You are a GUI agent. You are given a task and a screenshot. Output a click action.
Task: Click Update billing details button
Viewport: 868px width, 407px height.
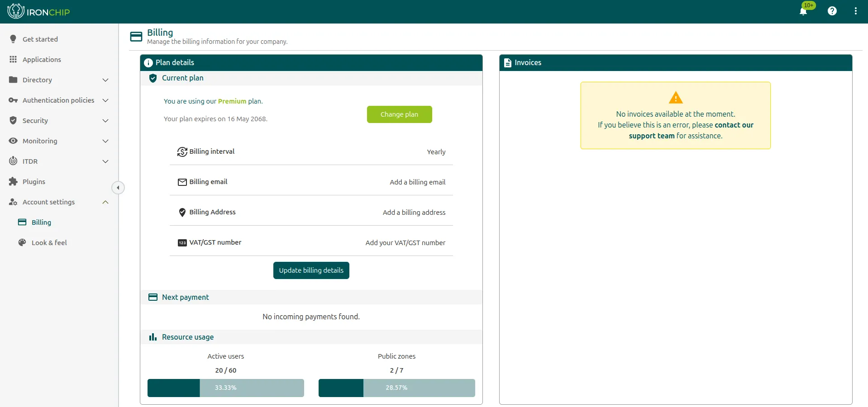pos(311,270)
